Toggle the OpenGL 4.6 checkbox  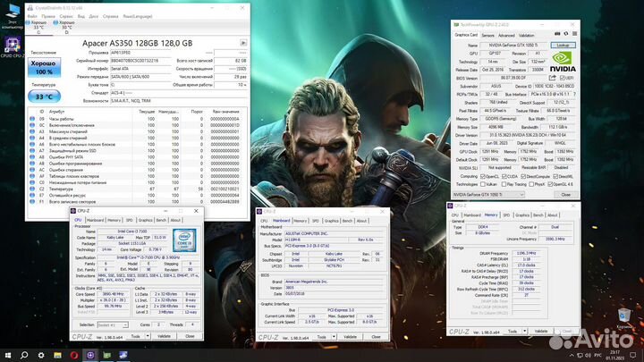coord(550,184)
